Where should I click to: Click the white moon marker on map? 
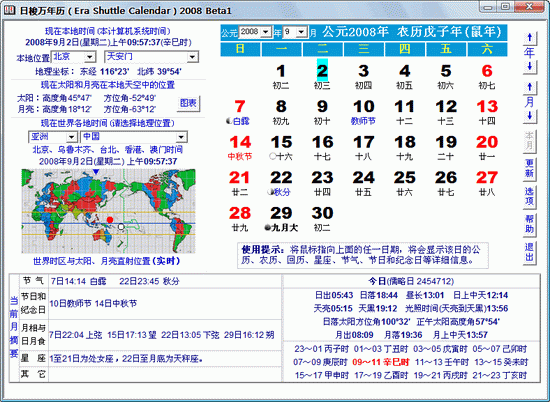(121, 227)
